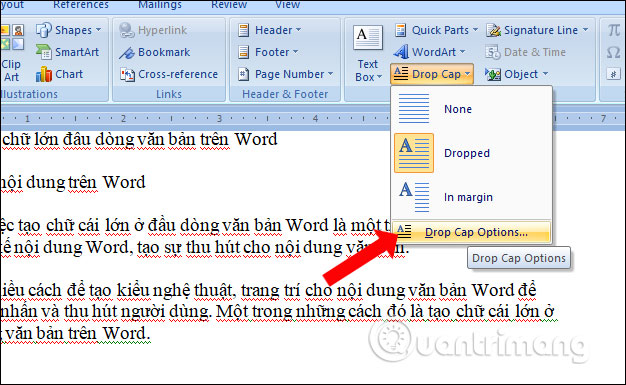Expand the Object dropdown arrow
The height and width of the screenshot is (385, 626).
coord(545,74)
